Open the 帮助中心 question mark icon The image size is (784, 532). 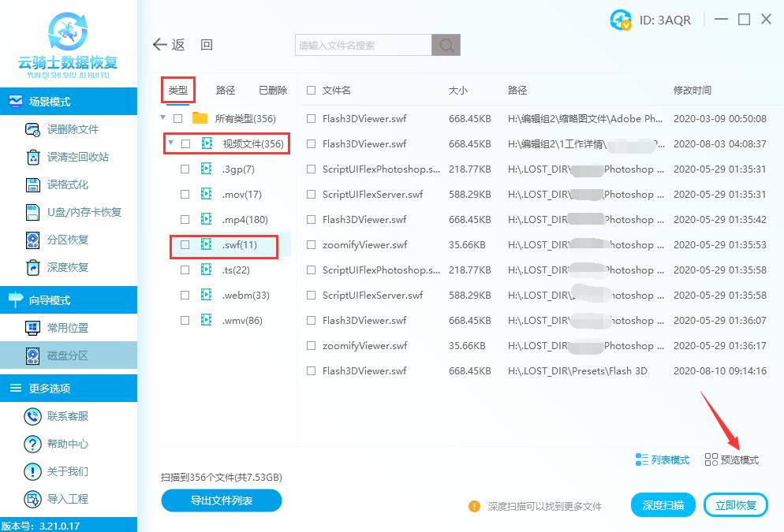tap(32, 444)
